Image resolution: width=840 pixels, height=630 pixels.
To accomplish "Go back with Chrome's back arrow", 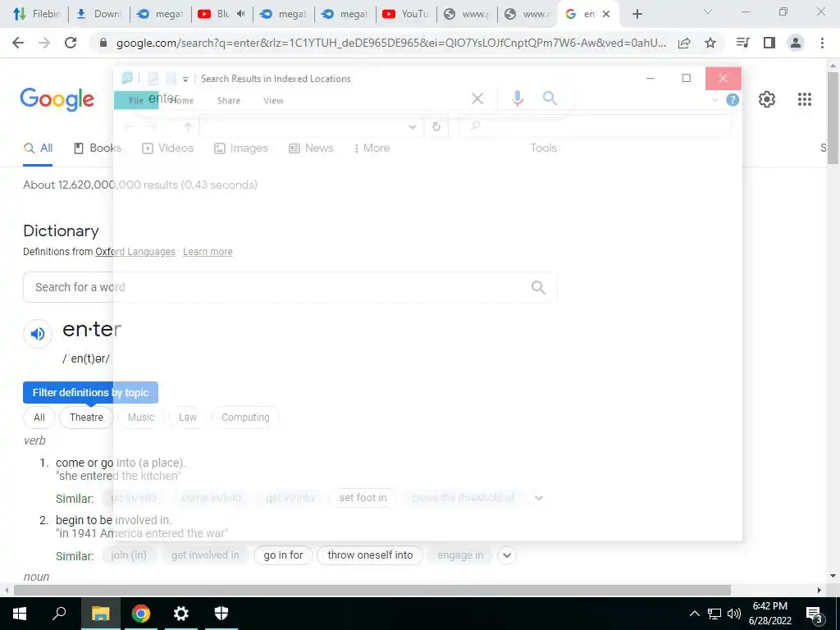I will click(18, 43).
